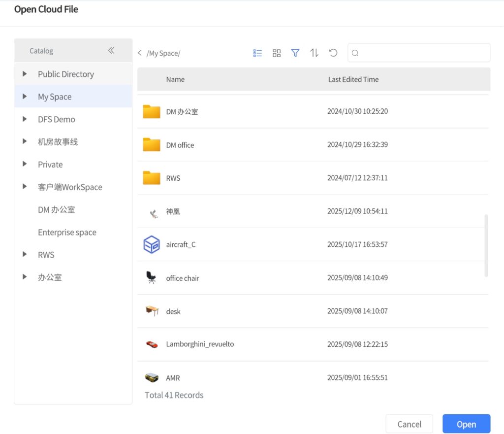Open the filter options
504x434 pixels.
pyautogui.click(x=295, y=53)
